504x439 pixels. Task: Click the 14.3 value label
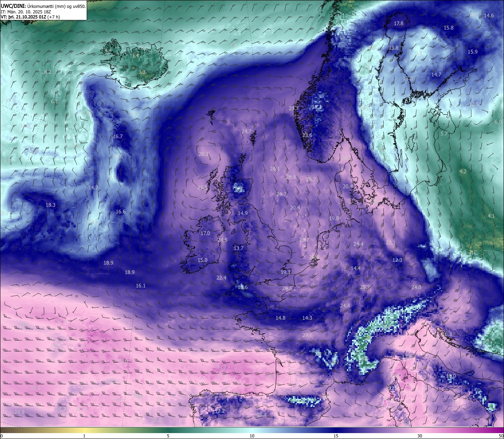(x=307, y=318)
